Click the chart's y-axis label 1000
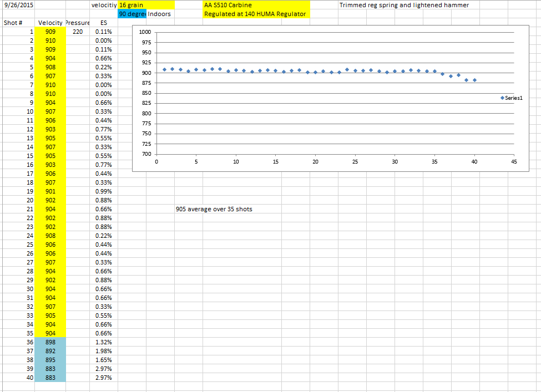The height and width of the screenshot is (392, 541). click(x=145, y=32)
